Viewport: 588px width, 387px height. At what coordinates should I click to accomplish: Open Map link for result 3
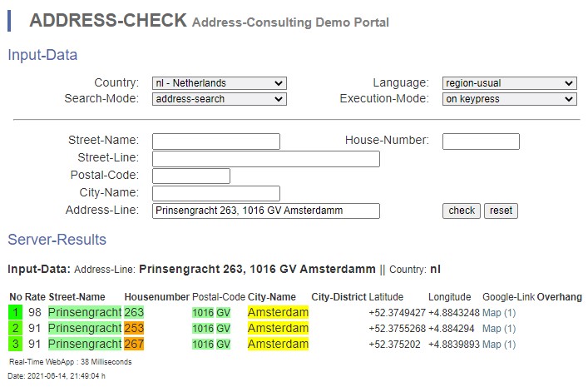(x=499, y=345)
